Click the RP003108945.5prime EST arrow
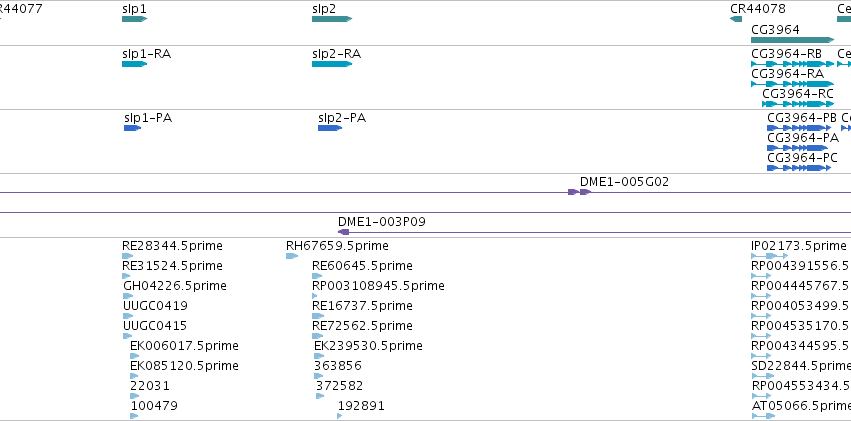 click(x=315, y=296)
